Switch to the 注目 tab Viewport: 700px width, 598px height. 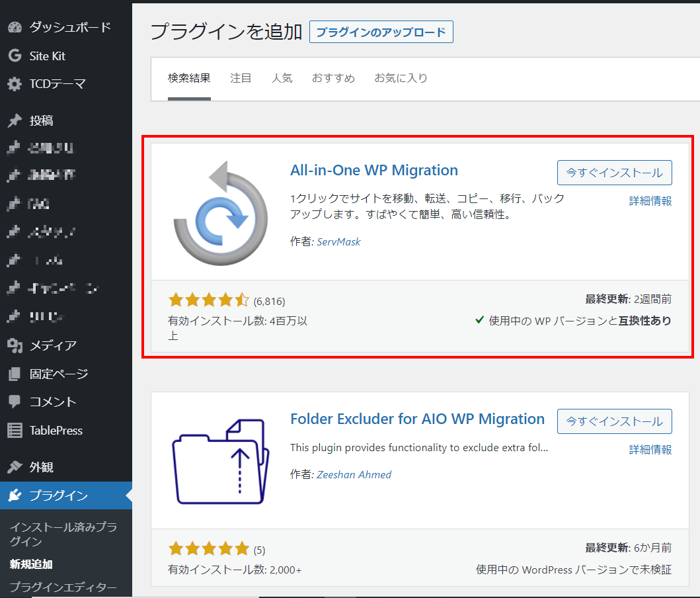pyautogui.click(x=241, y=78)
